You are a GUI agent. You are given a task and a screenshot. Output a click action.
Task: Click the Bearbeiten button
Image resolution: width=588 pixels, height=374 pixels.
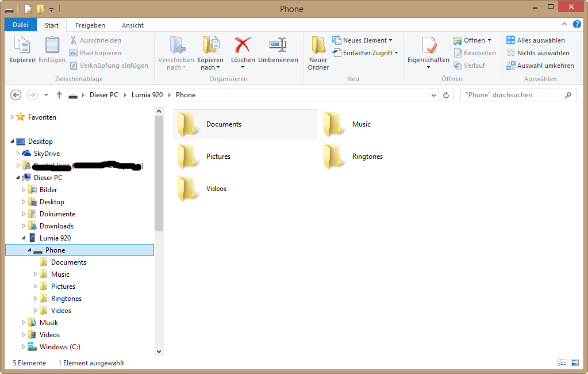[475, 53]
